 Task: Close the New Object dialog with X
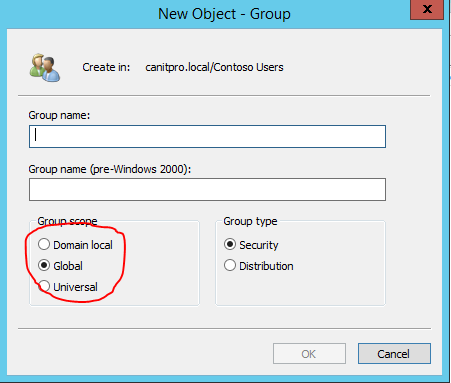point(427,9)
